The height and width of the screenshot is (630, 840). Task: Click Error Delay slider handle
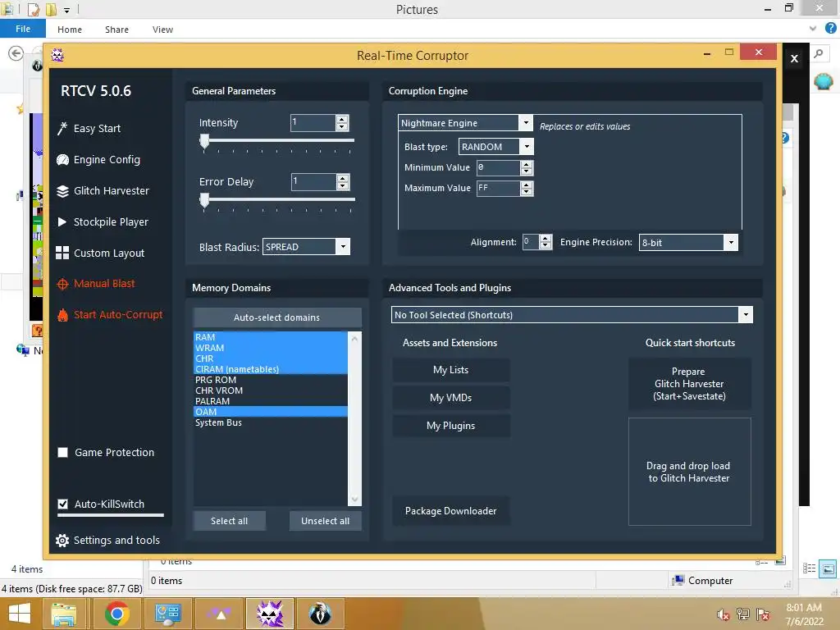(204, 201)
